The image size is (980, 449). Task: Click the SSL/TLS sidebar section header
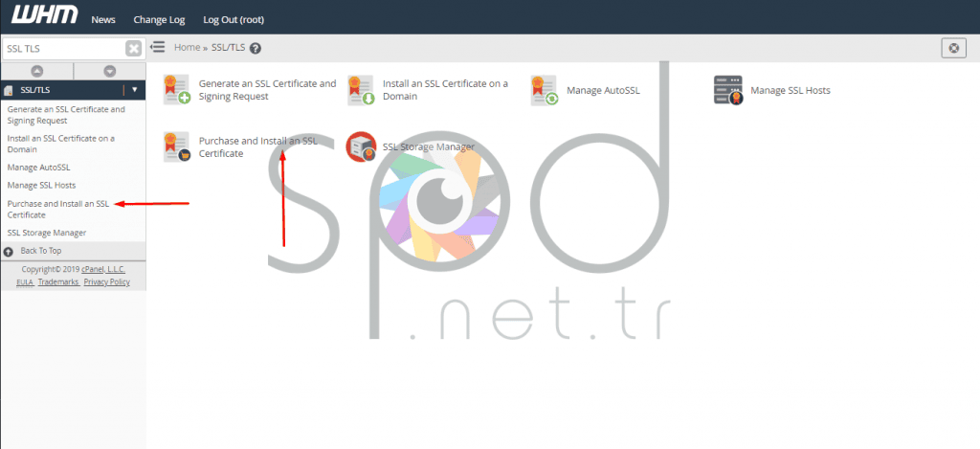73,90
